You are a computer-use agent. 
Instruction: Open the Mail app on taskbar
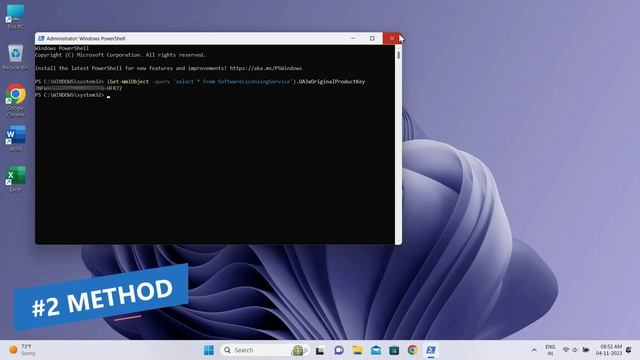click(x=376, y=350)
